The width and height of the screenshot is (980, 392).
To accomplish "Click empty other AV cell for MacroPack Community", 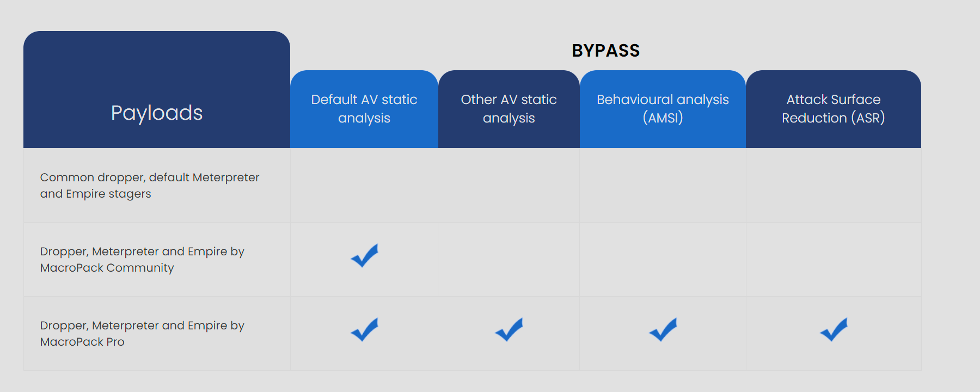I will point(509,260).
